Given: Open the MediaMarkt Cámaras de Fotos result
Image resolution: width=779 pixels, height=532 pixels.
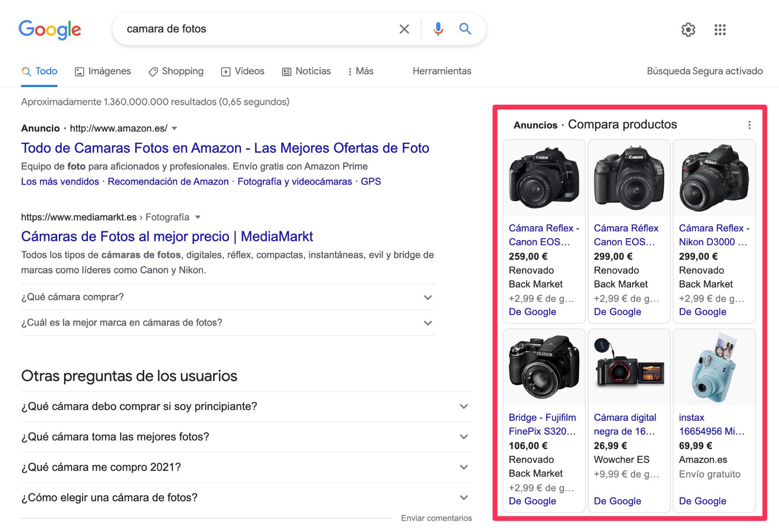Looking at the screenshot, I should tap(167, 237).
